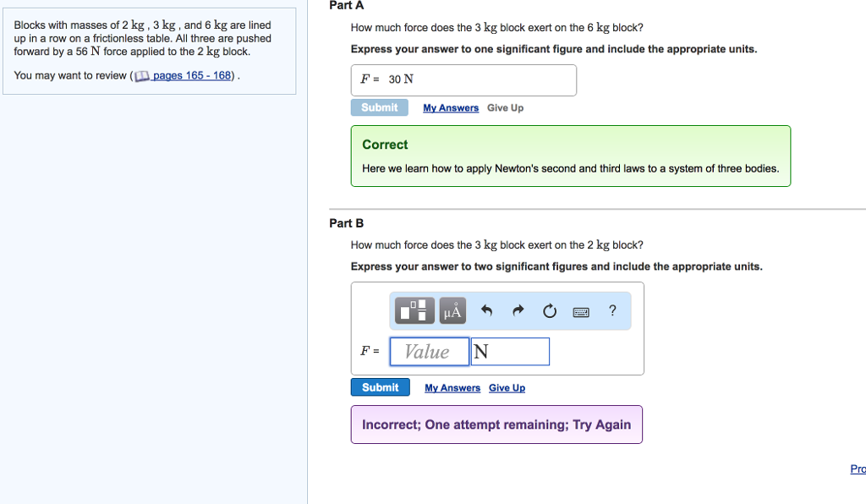This screenshot has width=866, height=504.
Task: Open My Answers link under Part A
Action: tap(451, 108)
